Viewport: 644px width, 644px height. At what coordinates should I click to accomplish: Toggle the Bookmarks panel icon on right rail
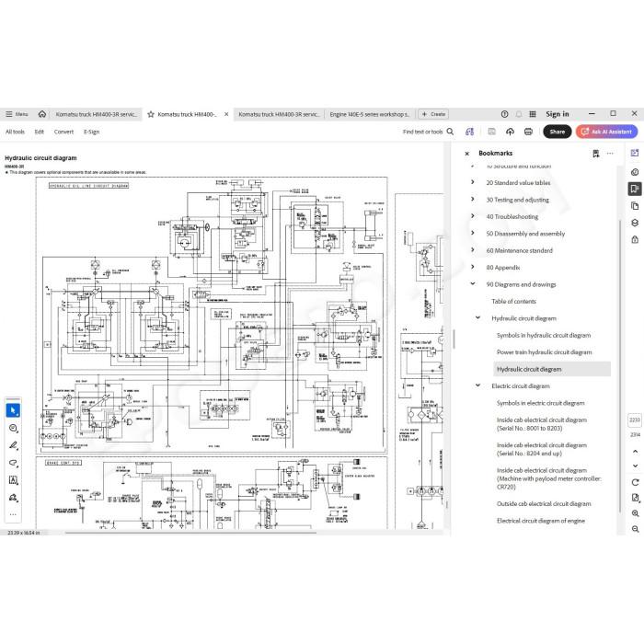tap(635, 189)
